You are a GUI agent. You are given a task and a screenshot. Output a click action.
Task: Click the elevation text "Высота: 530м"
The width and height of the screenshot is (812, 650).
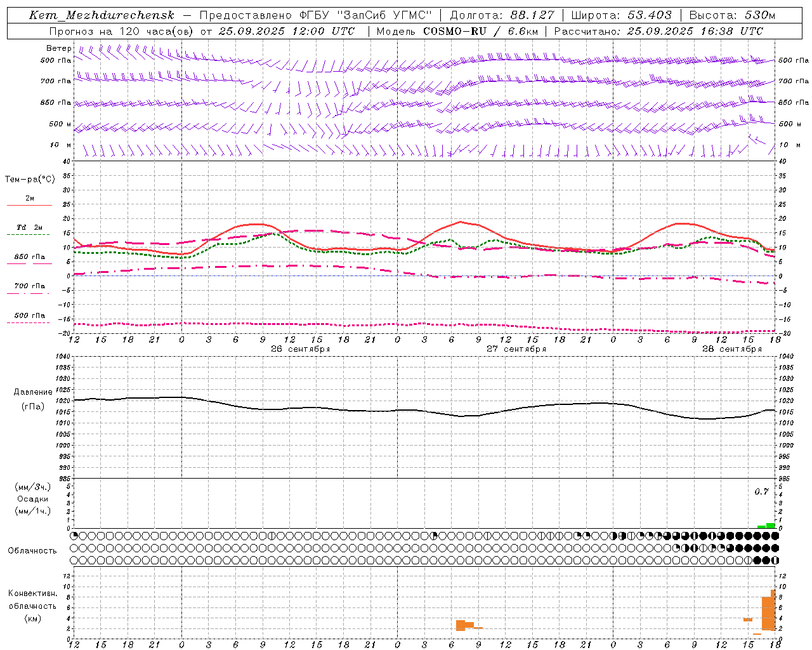coord(732,15)
